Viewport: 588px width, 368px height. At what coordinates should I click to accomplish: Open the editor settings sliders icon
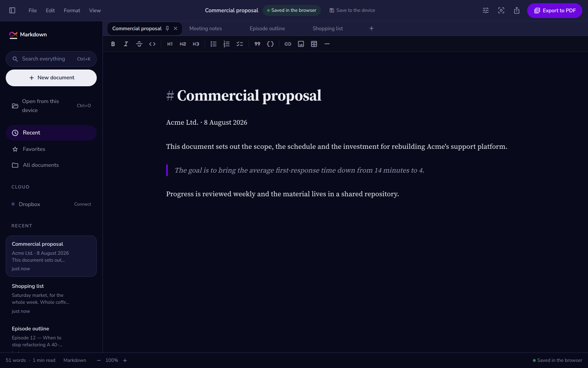pyautogui.click(x=486, y=11)
